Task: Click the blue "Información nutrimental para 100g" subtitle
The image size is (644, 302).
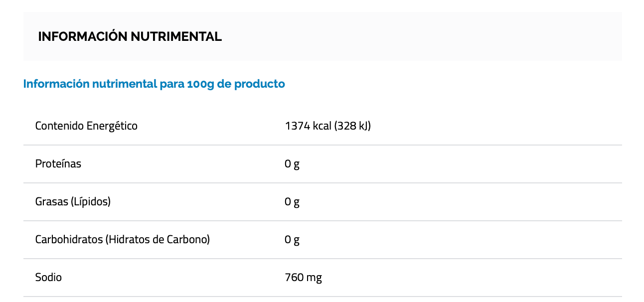Action: point(154,84)
